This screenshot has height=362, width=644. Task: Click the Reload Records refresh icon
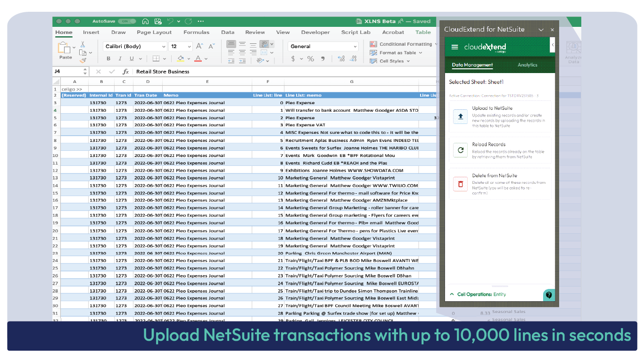click(461, 150)
